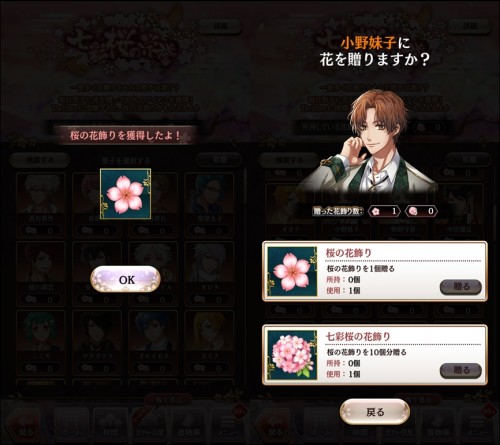Select the dimmed green-haired character thumbnail
The width and height of the screenshot is (500, 445).
tap(41, 342)
